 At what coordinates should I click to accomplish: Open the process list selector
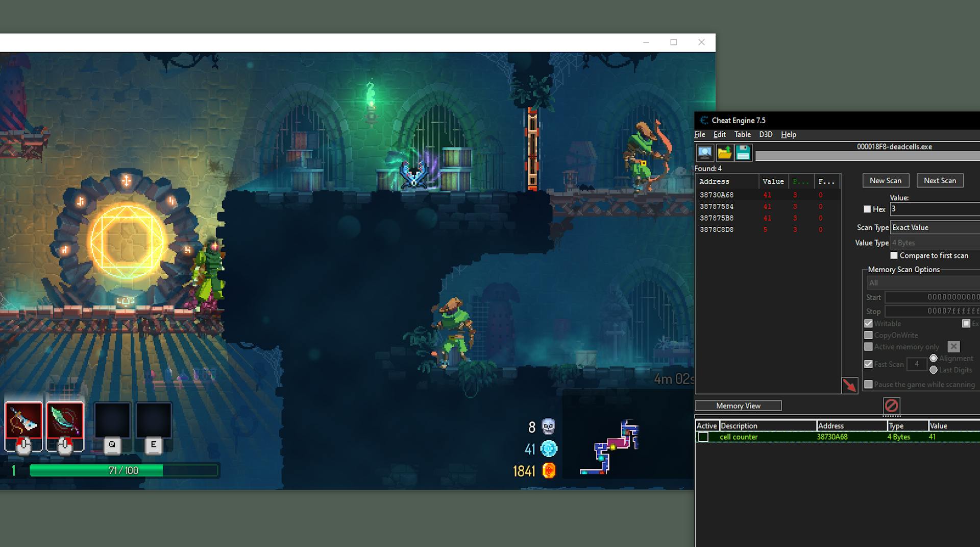pos(705,153)
